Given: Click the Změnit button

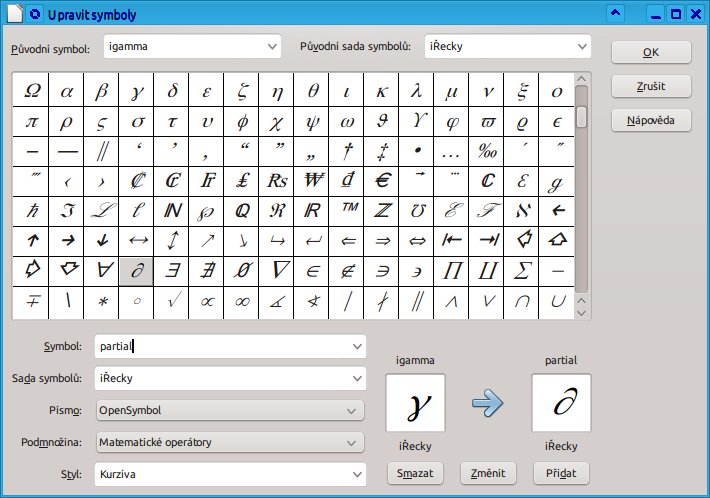Looking at the screenshot, I should pyautogui.click(x=488, y=474).
